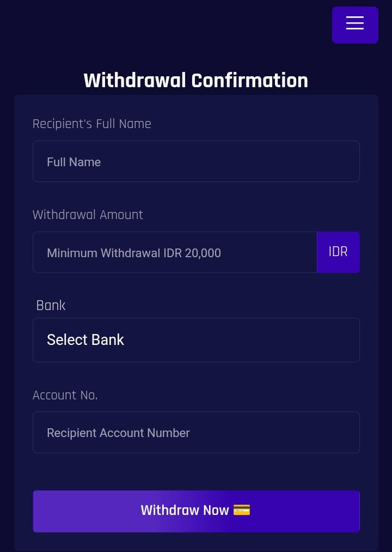Tap the account number textbox
The height and width of the screenshot is (552, 392).
(196, 433)
